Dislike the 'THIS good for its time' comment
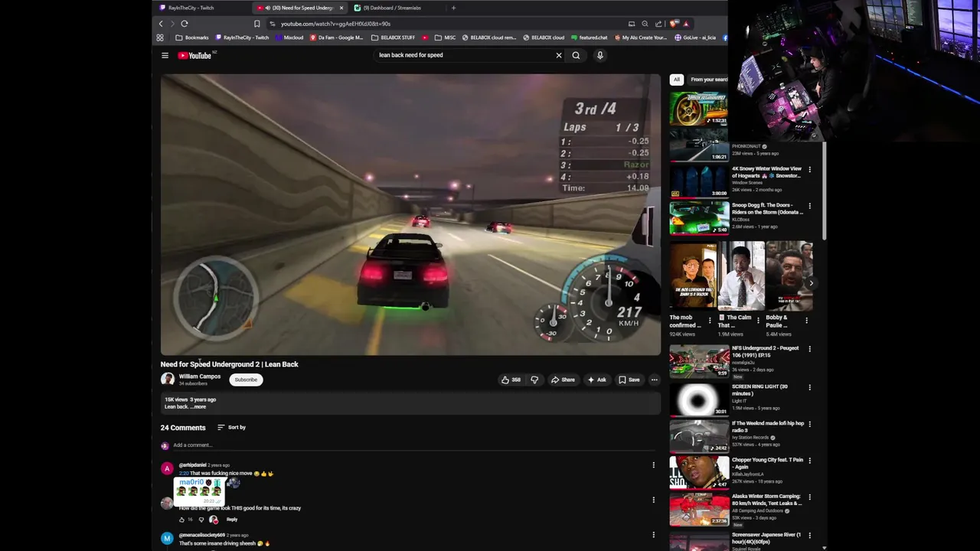This screenshot has width=980, height=551. [201, 520]
